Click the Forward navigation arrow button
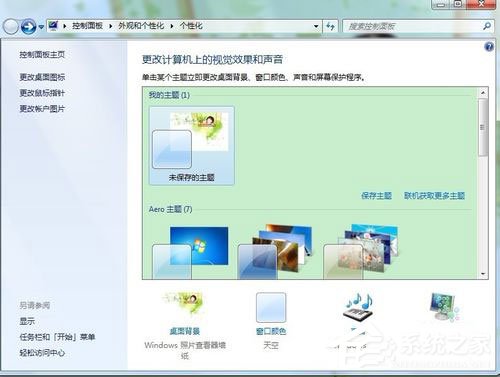The height and width of the screenshot is (377, 500). pos(28,26)
